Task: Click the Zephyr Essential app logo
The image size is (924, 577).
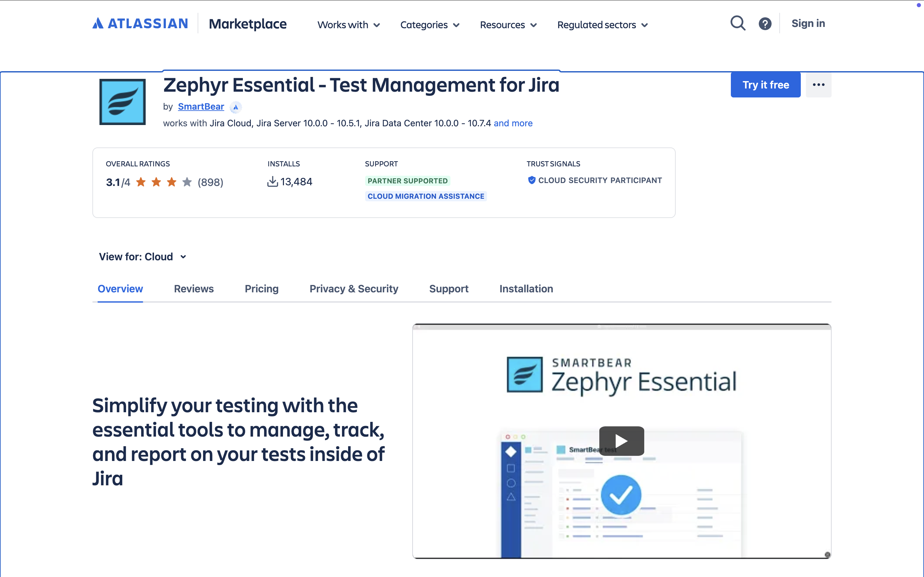Action: 122,102
